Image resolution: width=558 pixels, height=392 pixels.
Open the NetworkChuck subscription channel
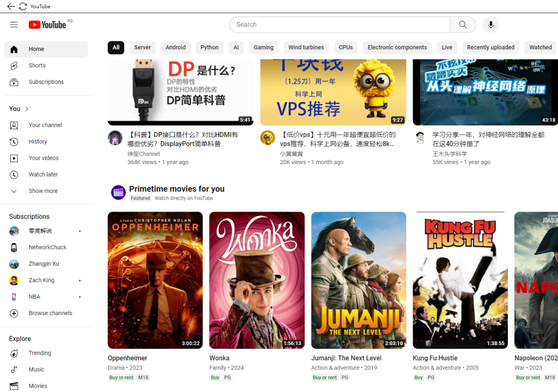[47, 248]
